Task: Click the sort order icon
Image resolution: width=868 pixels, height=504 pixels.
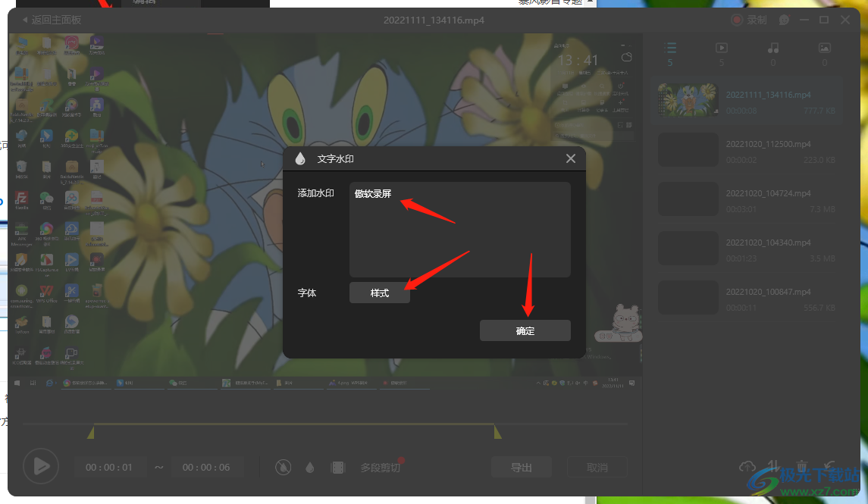Action: tap(773, 466)
